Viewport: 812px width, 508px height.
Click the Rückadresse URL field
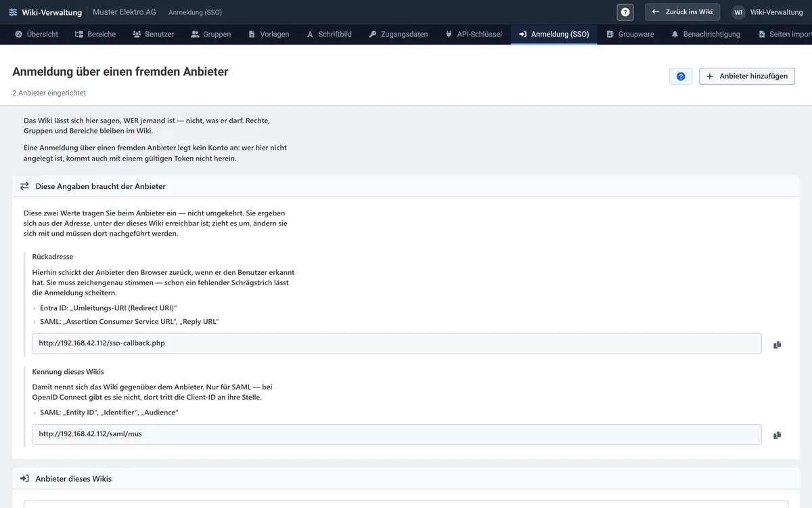click(x=397, y=343)
